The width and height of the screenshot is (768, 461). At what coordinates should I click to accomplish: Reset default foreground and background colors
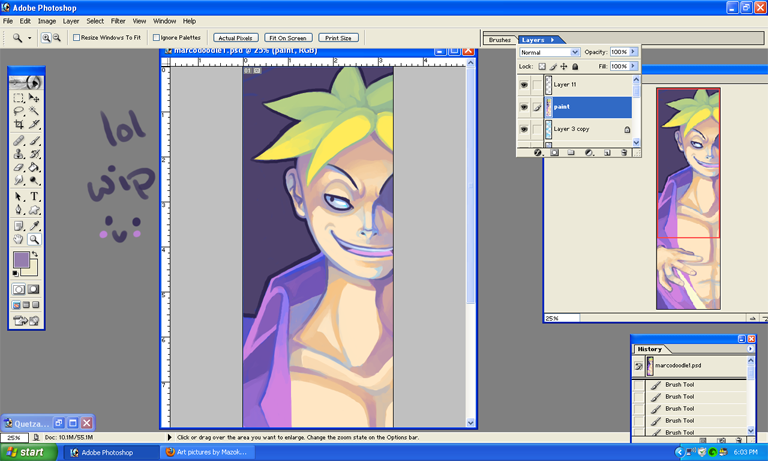point(16,273)
